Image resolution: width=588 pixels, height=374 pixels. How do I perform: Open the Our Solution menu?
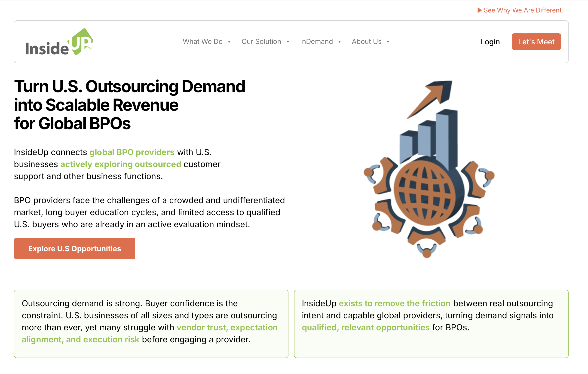pyautogui.click(x=261, y=42)
